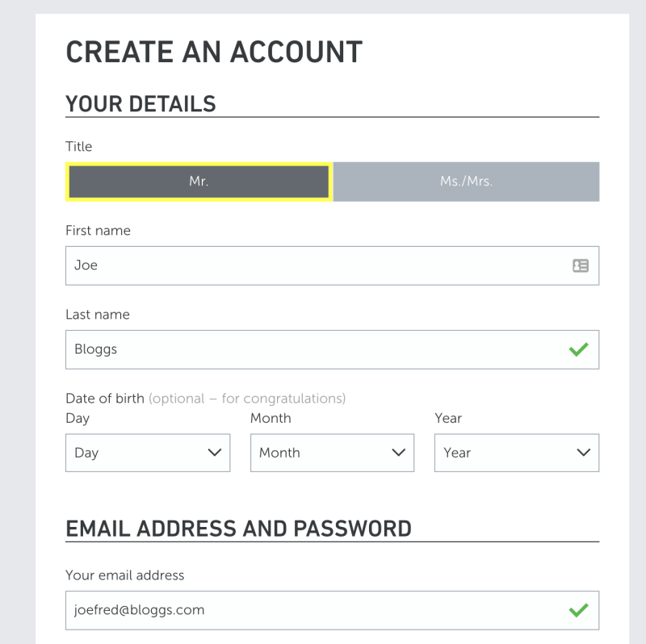Click the 'First name' field label
Viewport: 646px width, 644px height.
[x=98, y=231]
